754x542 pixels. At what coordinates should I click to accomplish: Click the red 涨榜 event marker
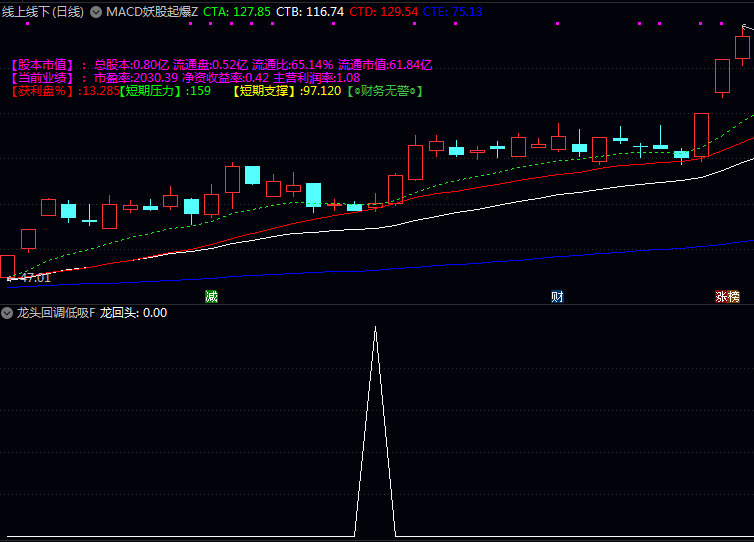pyautogui.click(x=727, y=296)
